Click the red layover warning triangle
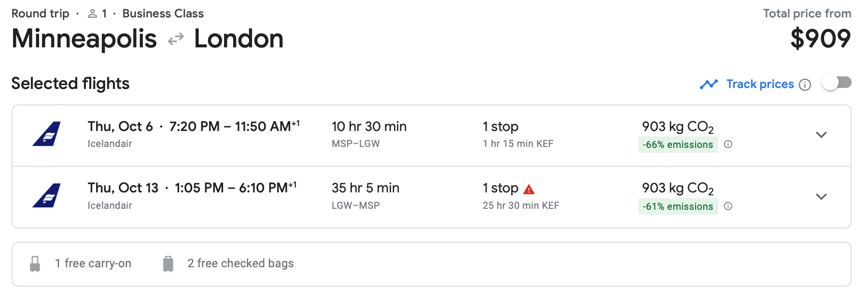This screenshot has width=868, height=291. click(529, 189)
